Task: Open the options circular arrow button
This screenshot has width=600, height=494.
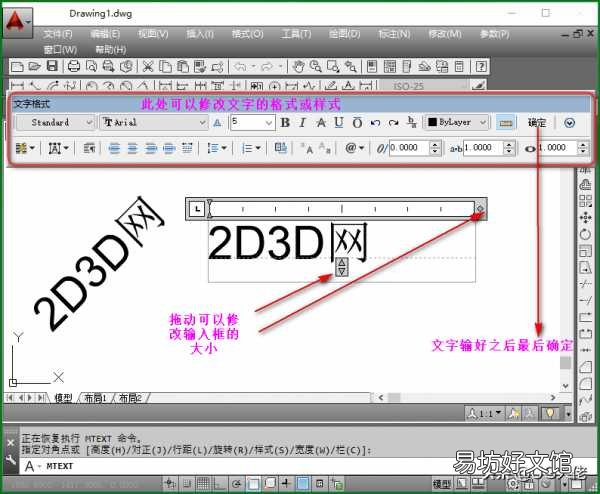Action: pyautogui.click(x=569, y=123)
